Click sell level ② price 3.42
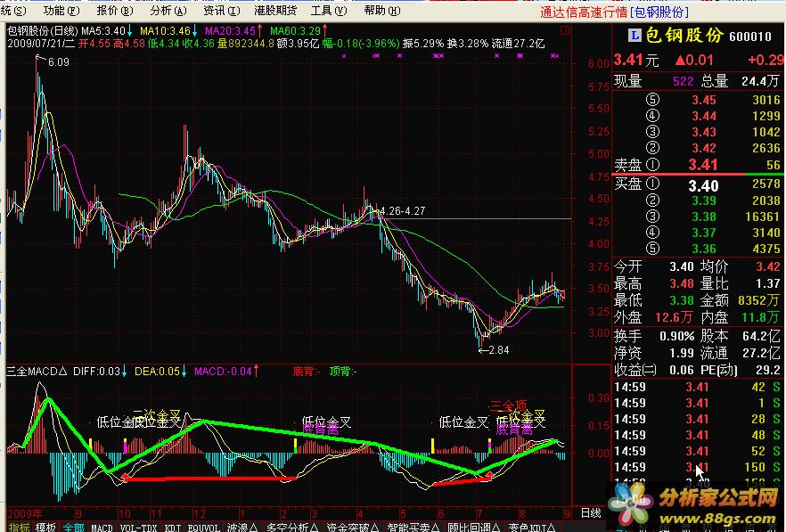This screenshot has width=786, height=532. point(704,148)
